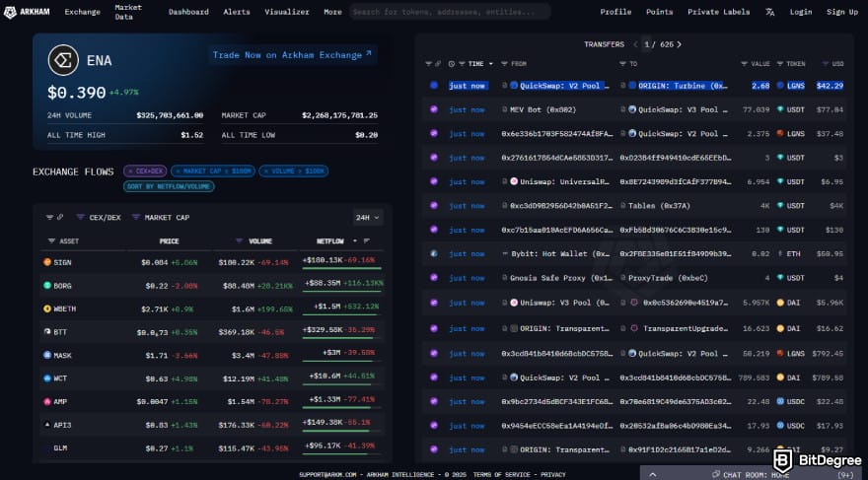Screen dimensions: 868x480
Task: Open the Terms of Service link
Action: tap(502, 474)
